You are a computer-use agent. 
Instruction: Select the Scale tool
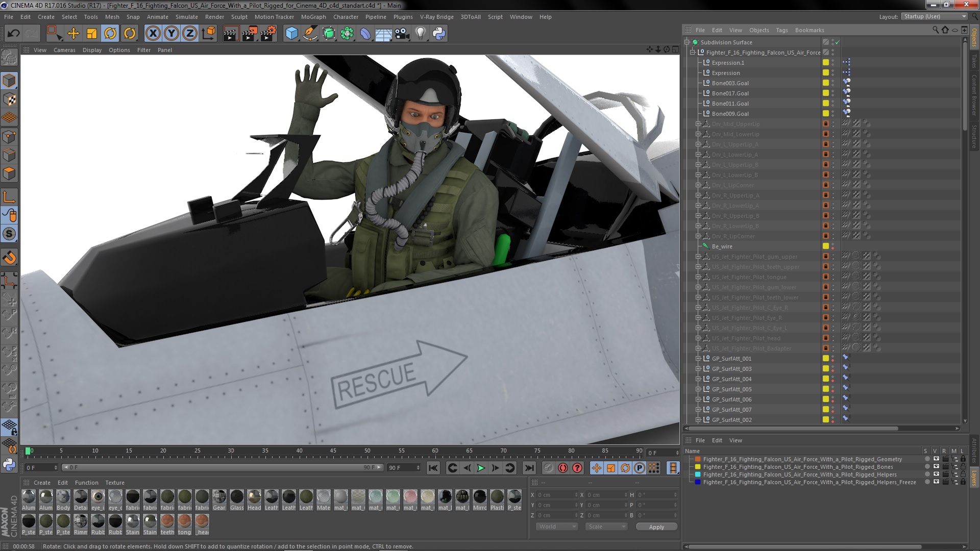click(92, 34)
